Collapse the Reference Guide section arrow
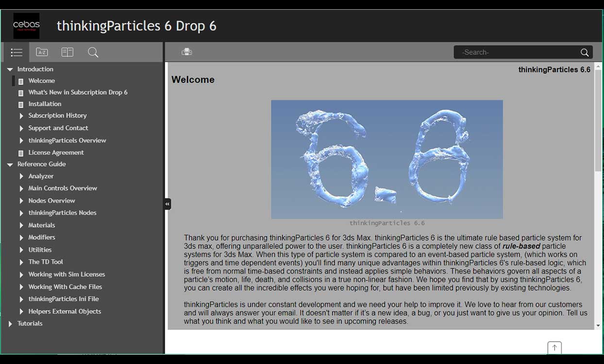The height and width of the screenshot is (364, 604). click(10, 165)
